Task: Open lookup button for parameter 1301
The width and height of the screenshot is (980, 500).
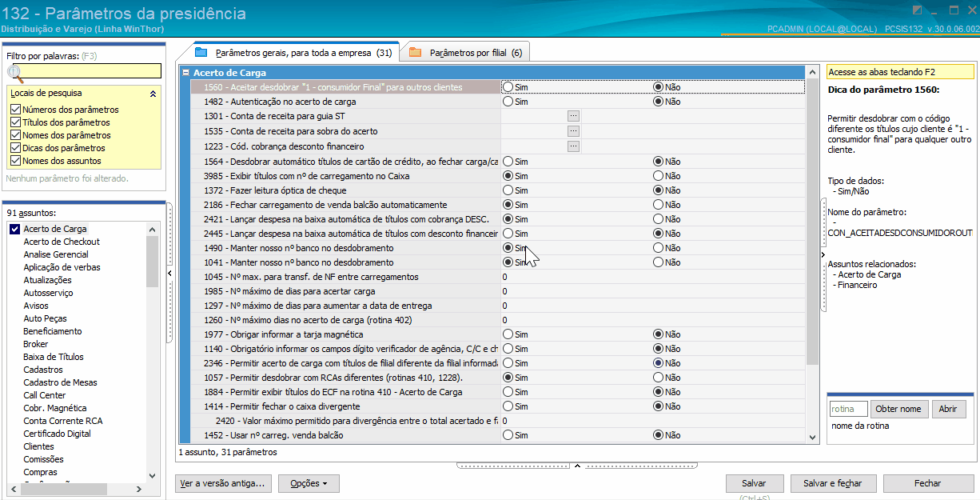Action: pyautogui.click(x=573, y=116)
